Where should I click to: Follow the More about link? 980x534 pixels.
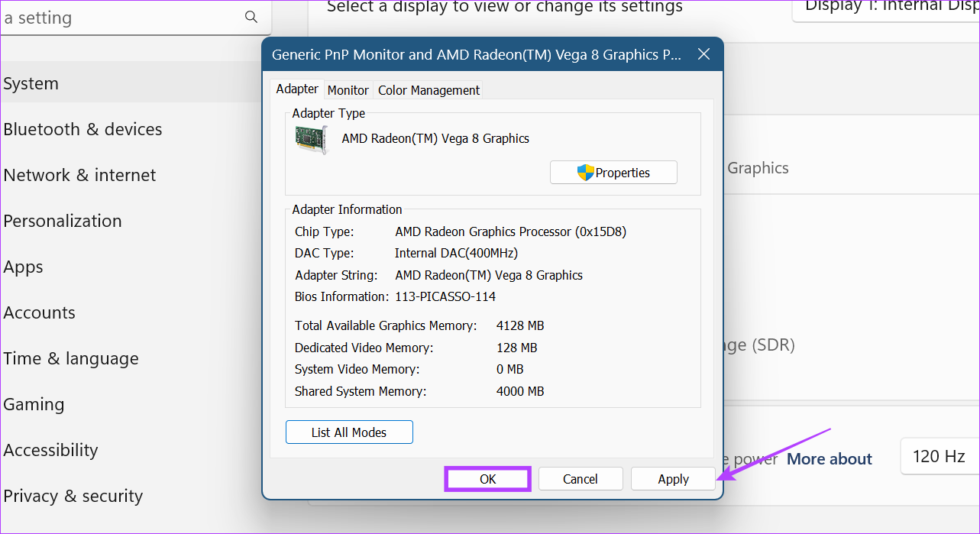pyautogui.click(x=830, y=458)
